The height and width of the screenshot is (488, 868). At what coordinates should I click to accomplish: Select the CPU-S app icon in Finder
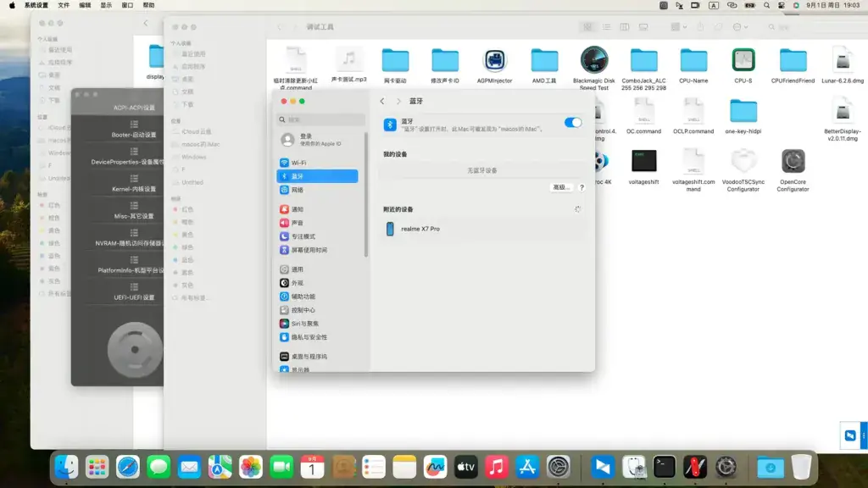coord(743,60)
